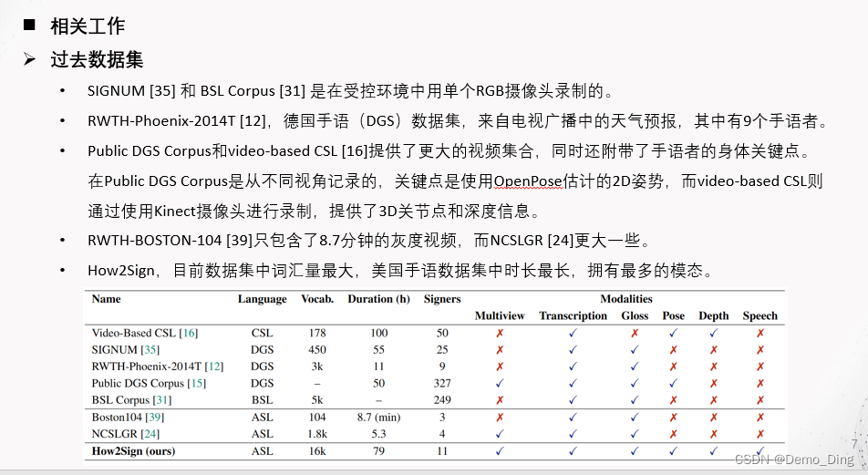Screen dimensions: 868x475
Task: Click duration value "100" in the Video-Based CSL row
Action: tap(378, 333)
